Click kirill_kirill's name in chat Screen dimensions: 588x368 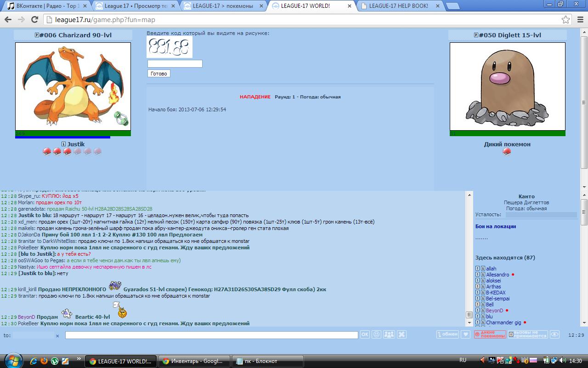click(x=27, y=289)
